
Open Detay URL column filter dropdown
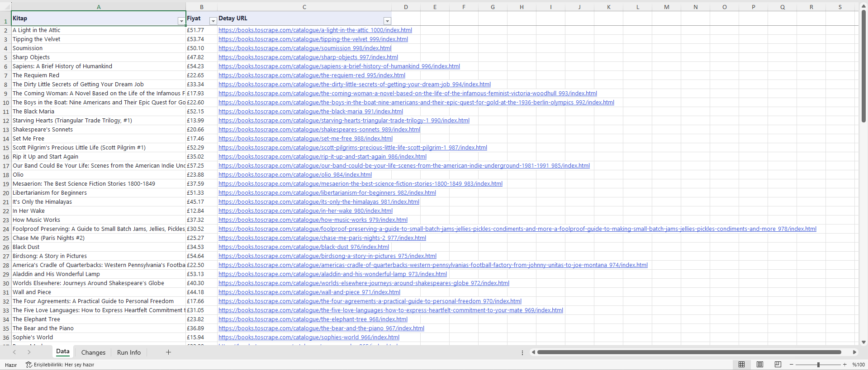387,21
